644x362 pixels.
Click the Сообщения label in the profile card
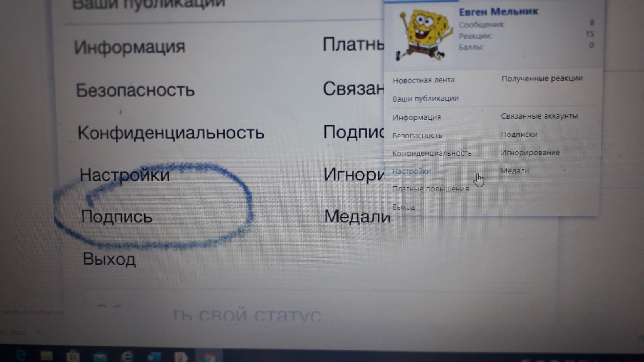[481, 25]
